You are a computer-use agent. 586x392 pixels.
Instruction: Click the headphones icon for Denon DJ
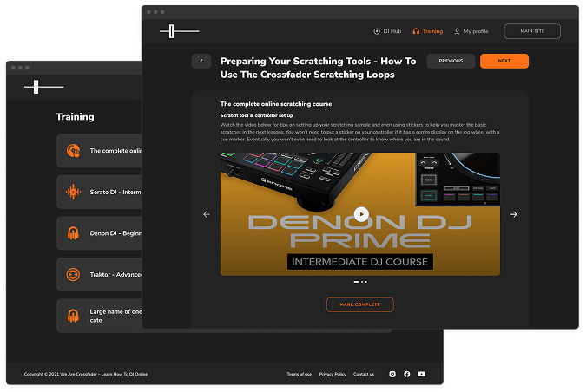pos(73,233)
